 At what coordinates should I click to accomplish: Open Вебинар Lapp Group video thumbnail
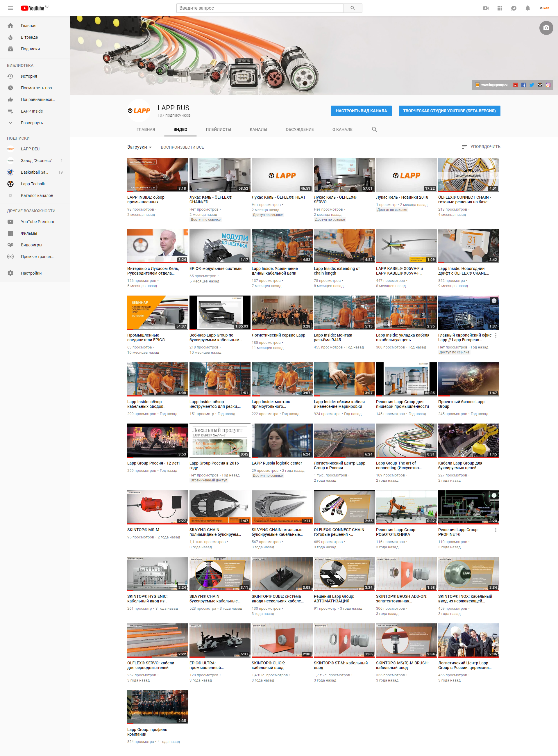tap(220, 313)
